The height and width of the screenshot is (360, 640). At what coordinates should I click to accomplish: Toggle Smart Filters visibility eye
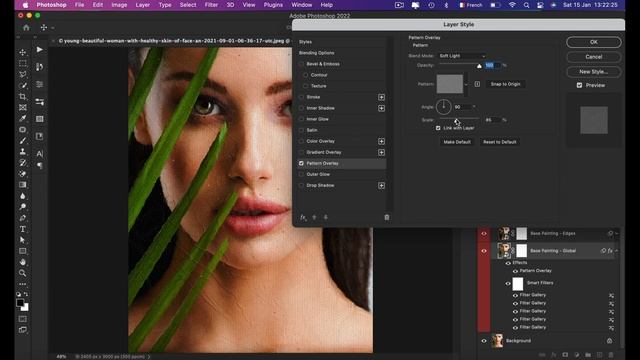pos(508,283)
